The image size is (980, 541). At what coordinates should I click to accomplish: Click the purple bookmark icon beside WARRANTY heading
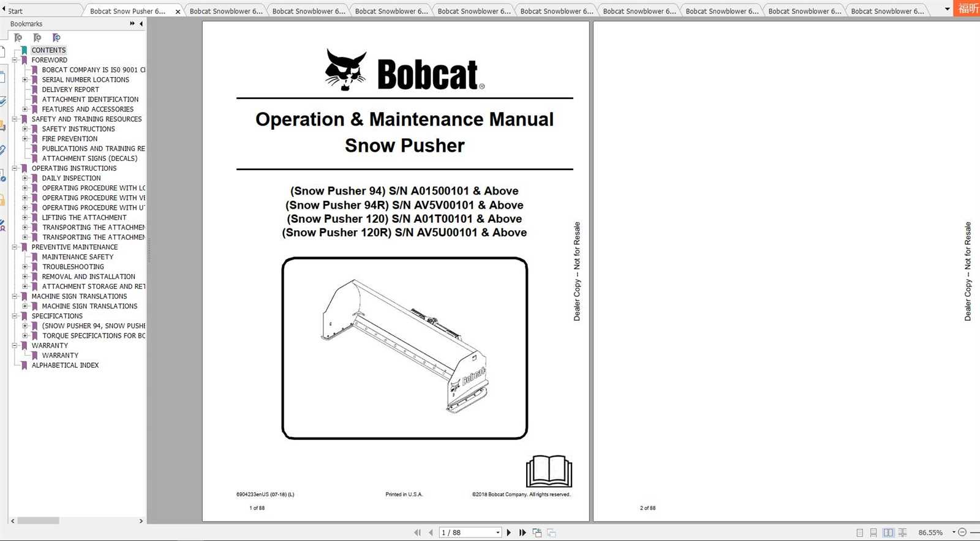click(24, 346)
